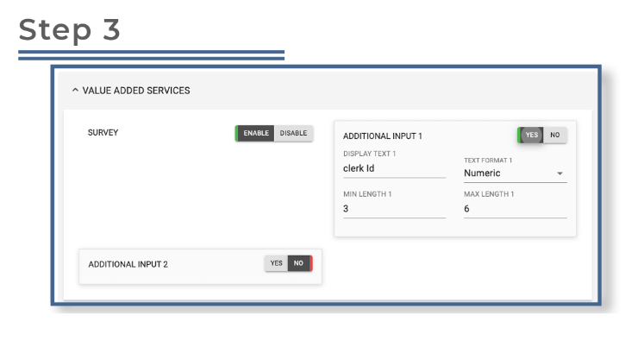Click the Additional Input 2 title
The width and height of the screenshot is (644, 347).
pyautogui.click(x=128, y=264)
